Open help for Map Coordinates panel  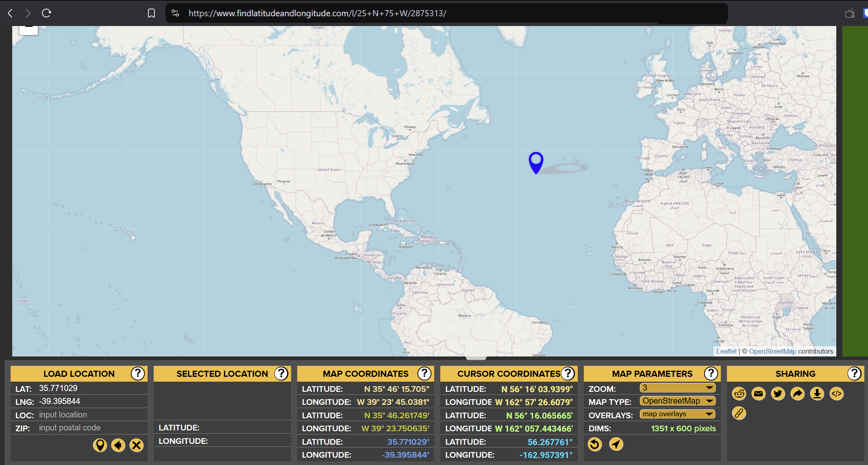coord(424,373)
